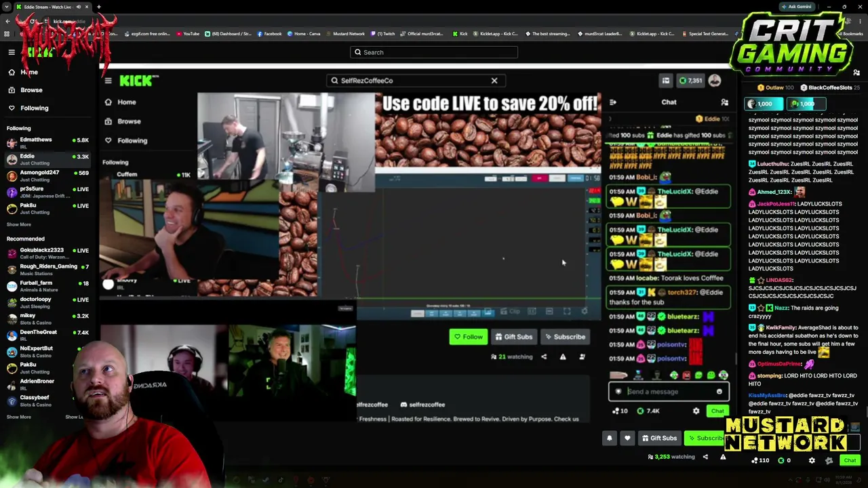Screen dimensions: 868x488
Task: Open the Facebook bookmark
Action: point(269,33)
